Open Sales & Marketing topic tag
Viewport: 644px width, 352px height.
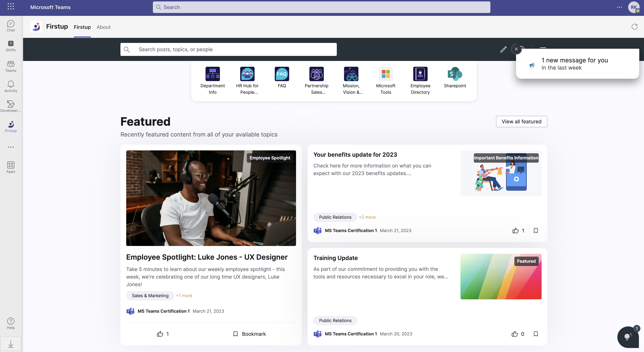(150, 296)
